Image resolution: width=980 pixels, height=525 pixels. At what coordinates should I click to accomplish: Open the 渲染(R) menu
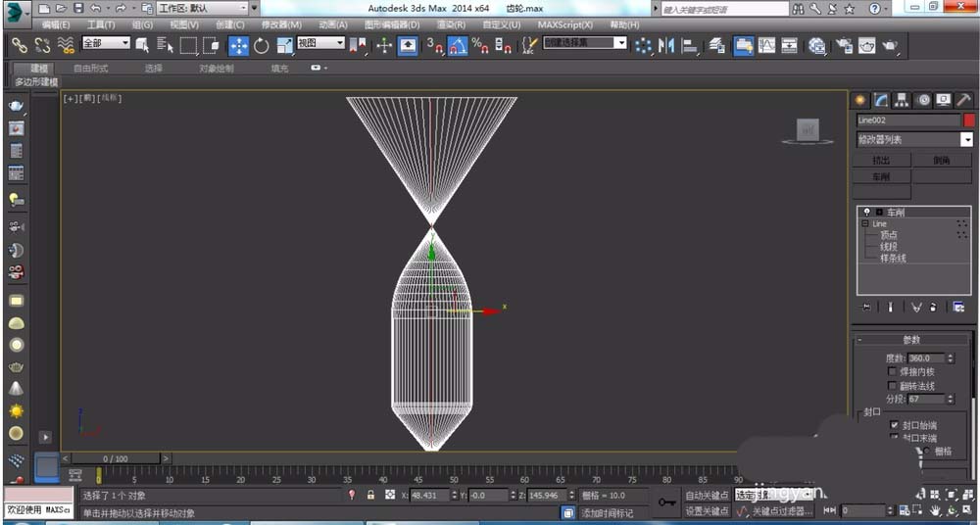[451, 25]
